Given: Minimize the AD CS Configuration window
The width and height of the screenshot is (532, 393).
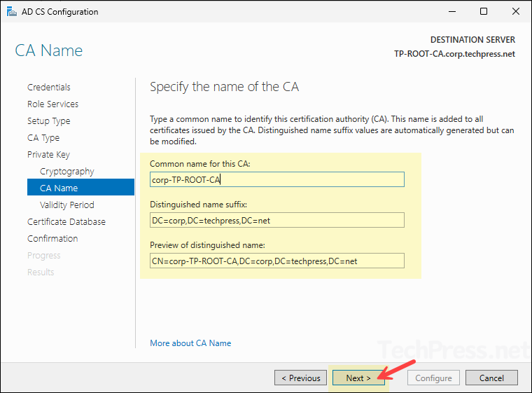Looking at the screenshot, I should click(x=452, y=11).
